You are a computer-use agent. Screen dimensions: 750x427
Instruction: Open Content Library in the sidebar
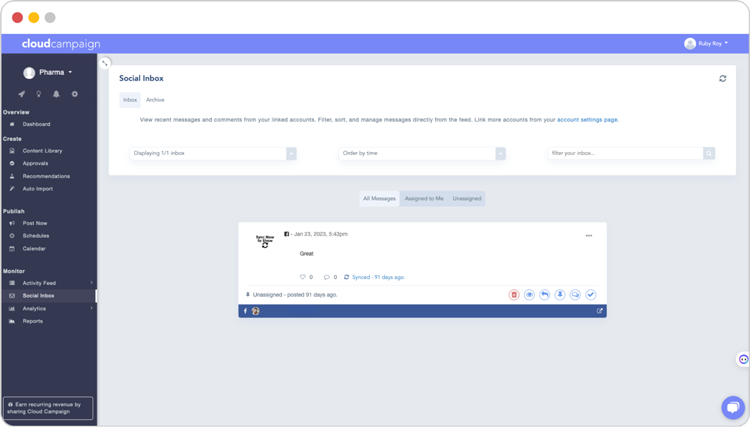(42, 151)
